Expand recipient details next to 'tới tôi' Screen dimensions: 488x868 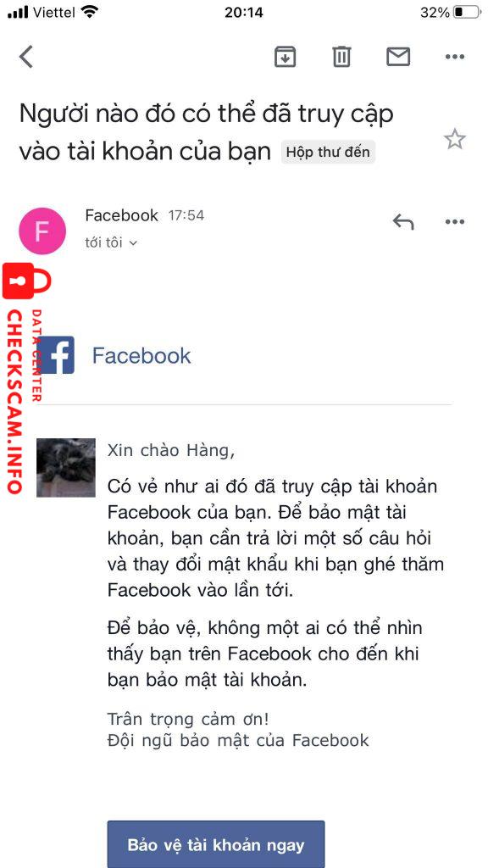(x=132, y=243)
